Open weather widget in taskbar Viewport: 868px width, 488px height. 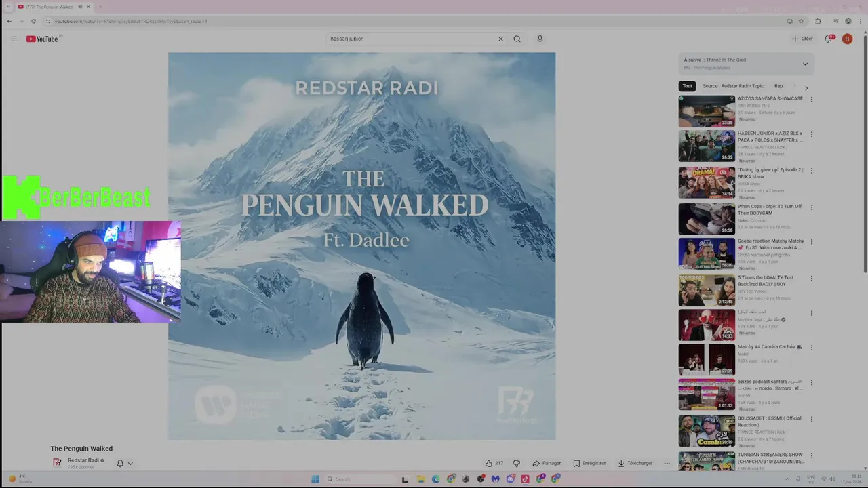[x=20, y=479]
